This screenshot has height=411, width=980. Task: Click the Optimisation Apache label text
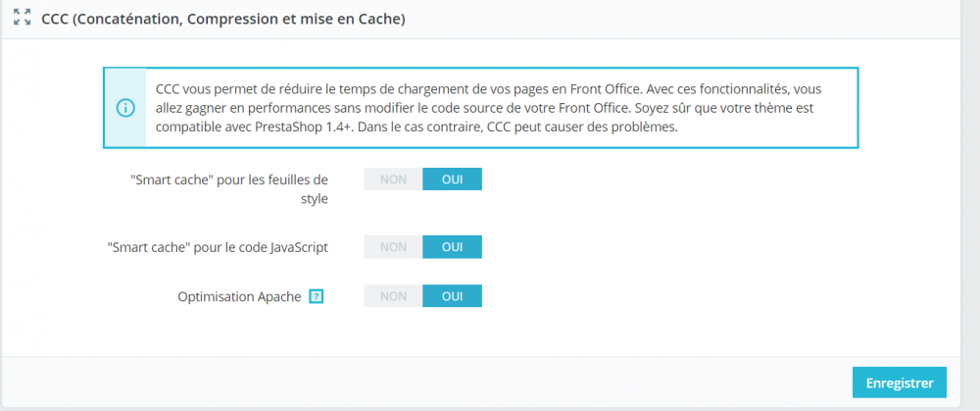click(239, 296)
